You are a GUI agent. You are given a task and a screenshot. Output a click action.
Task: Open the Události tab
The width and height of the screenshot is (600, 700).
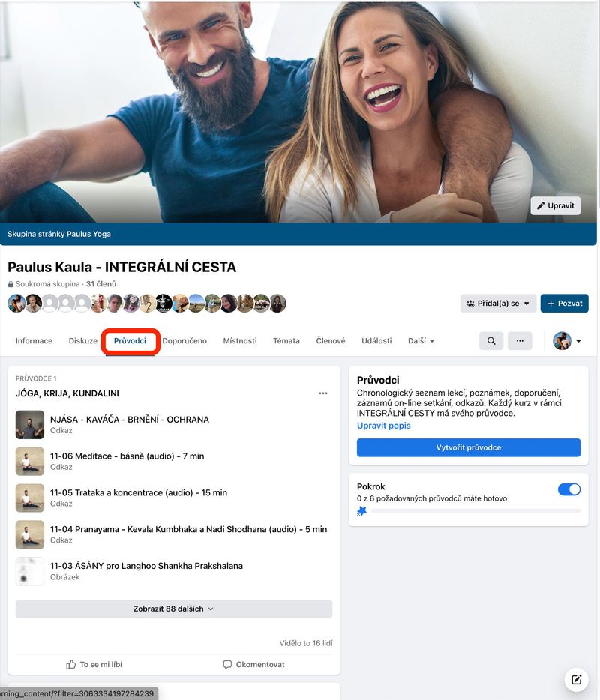[376, 340]
